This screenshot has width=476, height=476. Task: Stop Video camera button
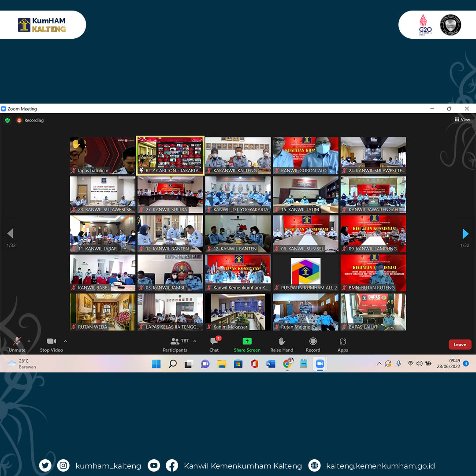coord(51,345)
